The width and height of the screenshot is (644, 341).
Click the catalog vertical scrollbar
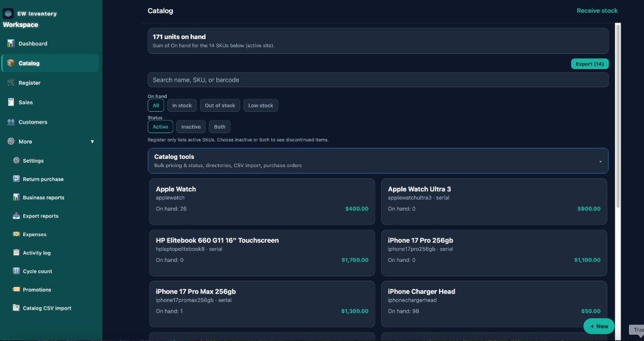618,115
